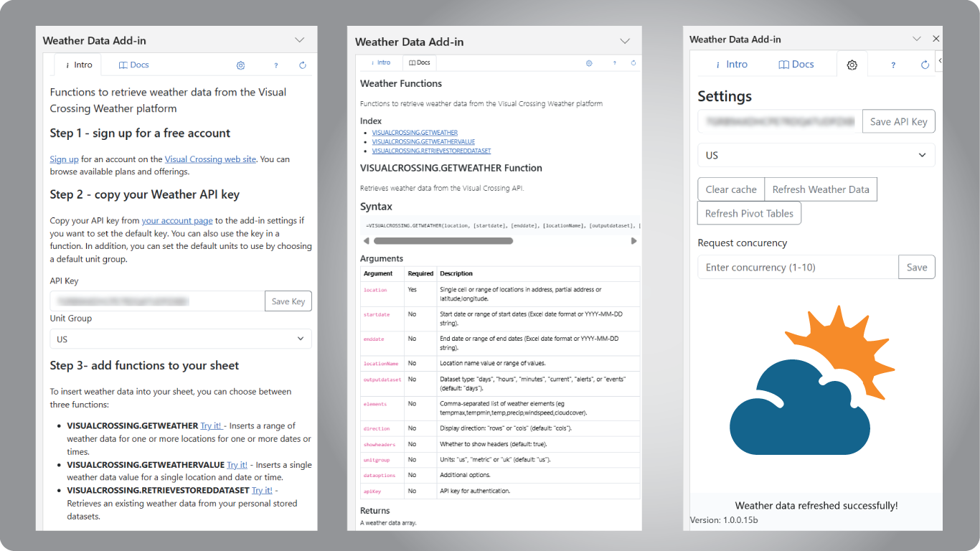Click the 'apiKey' argument cell
This screenshot has width=980, height=551.
pos(383,491)
